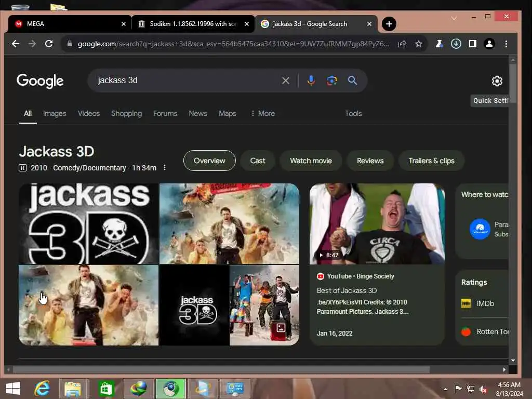Close the Sodikm tab
Viewport: 532px width, 399px height.
(247, 24)
